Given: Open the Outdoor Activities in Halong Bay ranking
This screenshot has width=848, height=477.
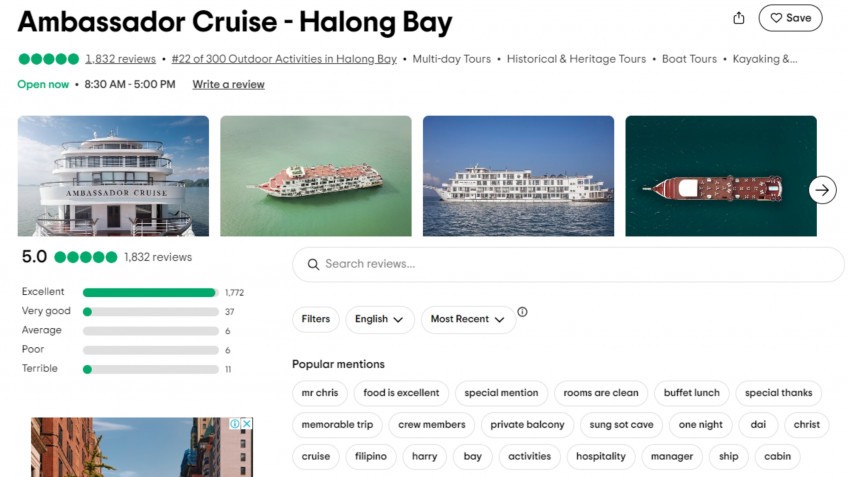Looking at the screenshot, I should coord(284,59).
